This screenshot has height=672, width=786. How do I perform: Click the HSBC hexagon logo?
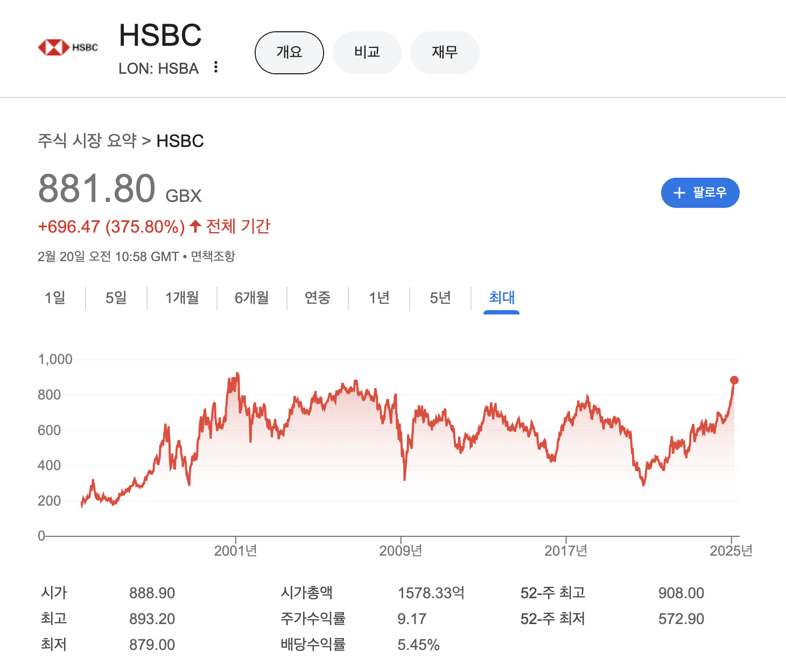click(x=54, y=47)
